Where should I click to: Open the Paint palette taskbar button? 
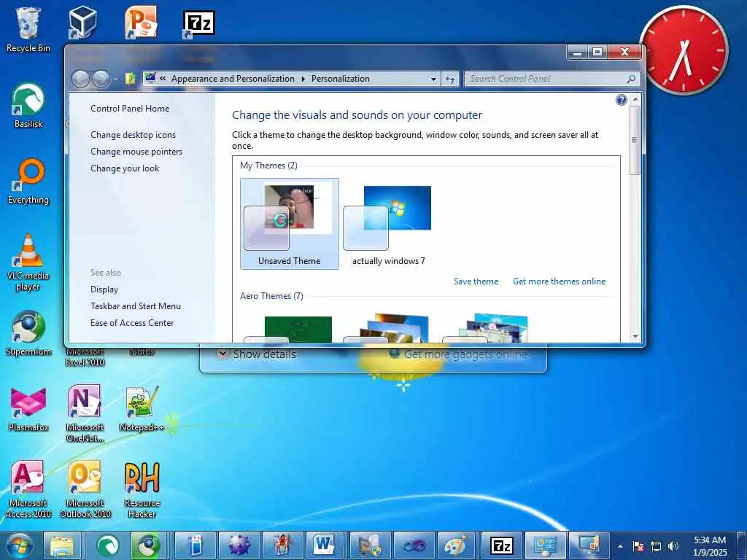456,545
